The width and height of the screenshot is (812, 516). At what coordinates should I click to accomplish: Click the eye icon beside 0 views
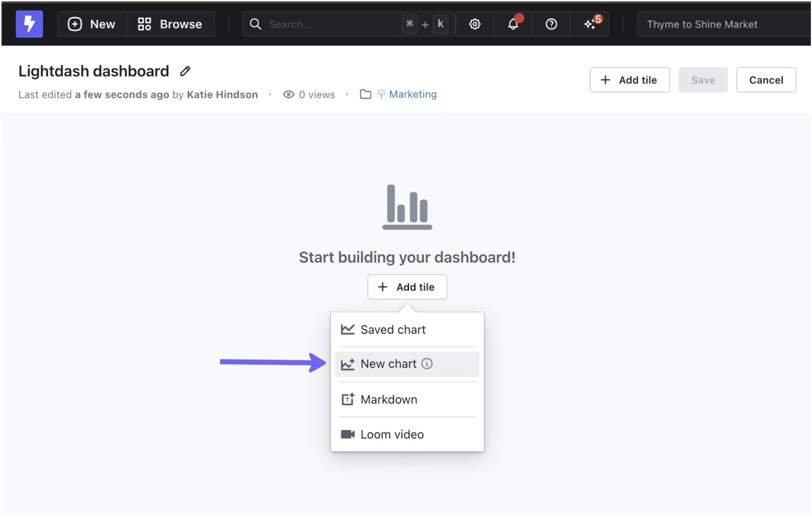(288, 94)
